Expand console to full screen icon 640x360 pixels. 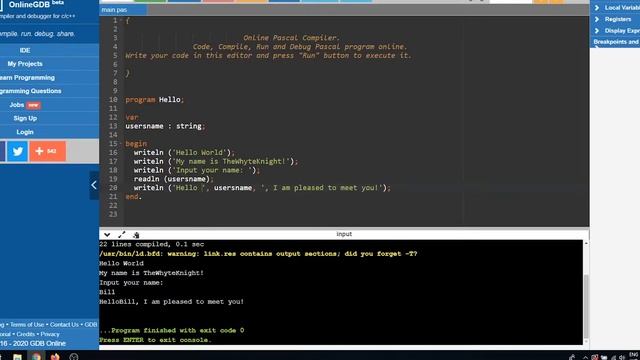tap(122, 235)
